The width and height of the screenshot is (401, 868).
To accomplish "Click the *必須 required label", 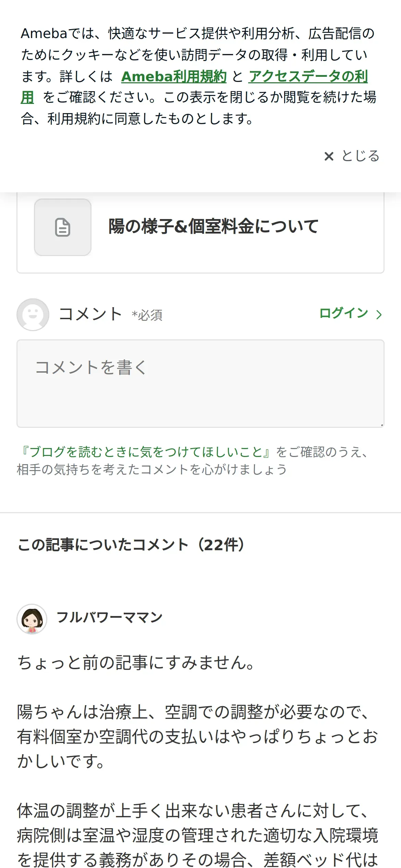I will point(147,315).
